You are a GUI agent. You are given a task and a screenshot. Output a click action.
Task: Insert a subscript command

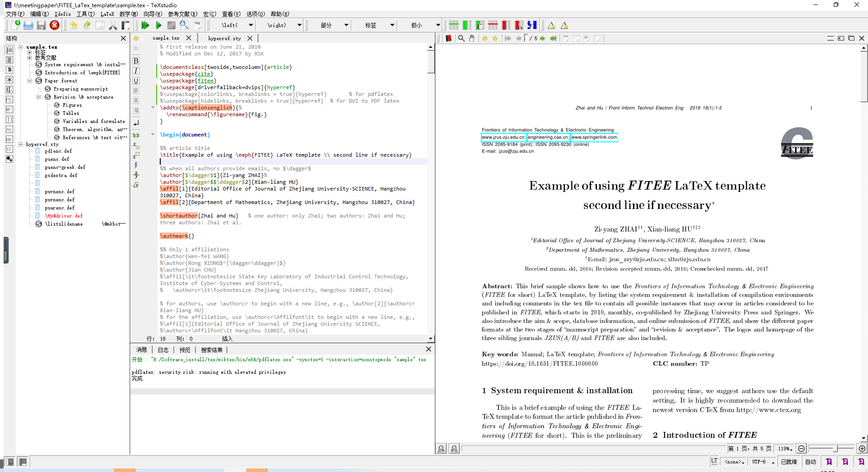pyautogui.click(x=136, y=145)
